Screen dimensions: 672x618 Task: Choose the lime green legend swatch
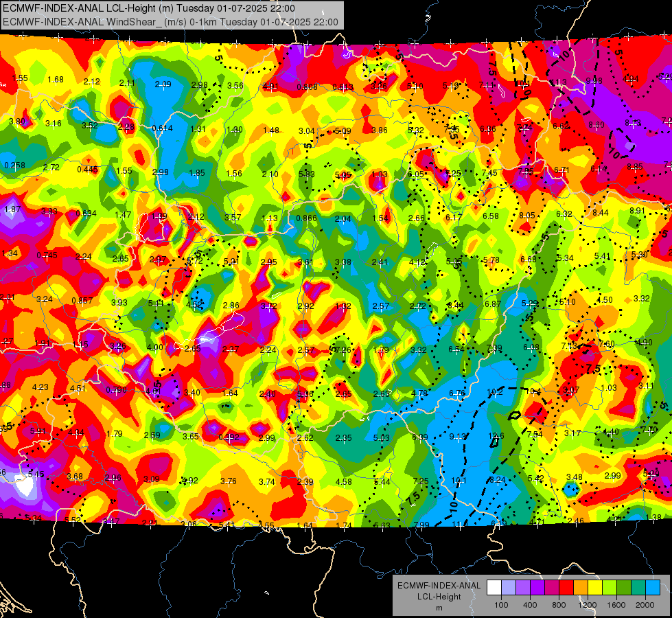610,588
